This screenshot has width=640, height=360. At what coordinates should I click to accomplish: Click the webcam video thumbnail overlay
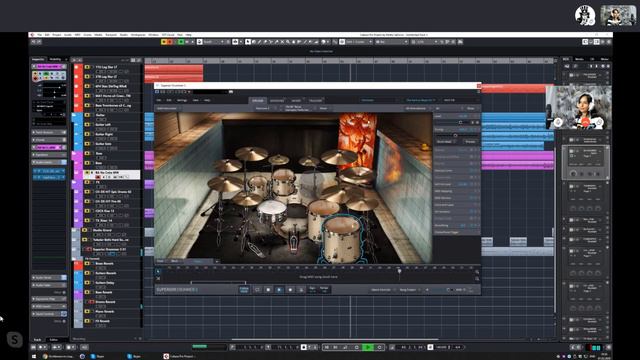coord(578,108)
